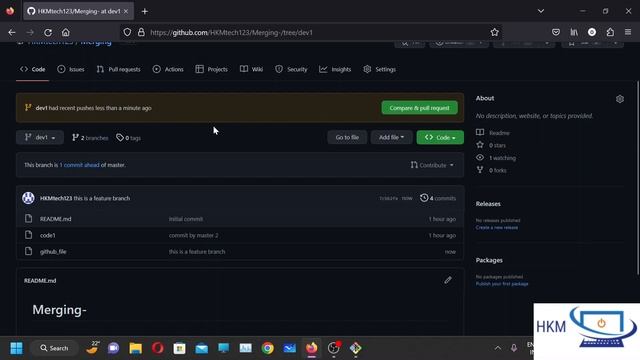
Task: Expand the green Code dropdown button
Action: pyautogui.click(x=440, y=138)
